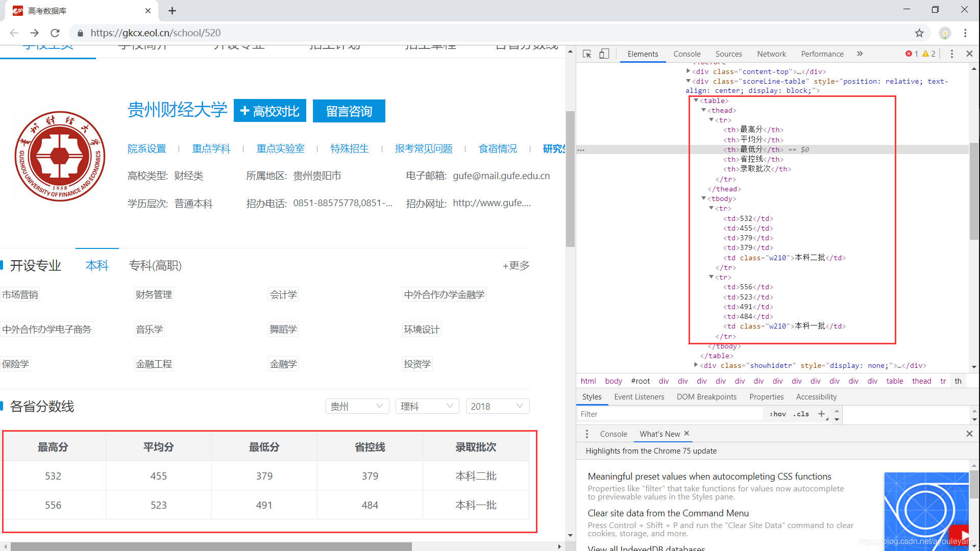Viewport: 980px width, 551px height.
Task: Toggle .cls class editor
Action: click(801, 414)
